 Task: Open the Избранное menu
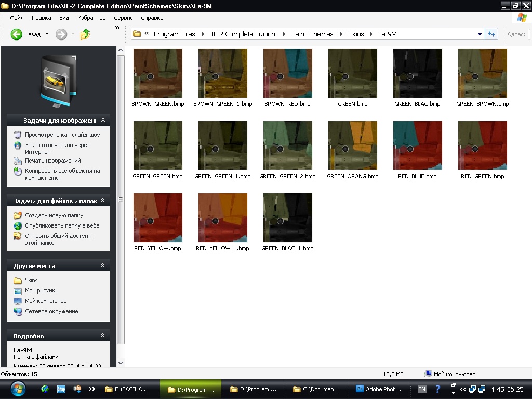(91, 18)
